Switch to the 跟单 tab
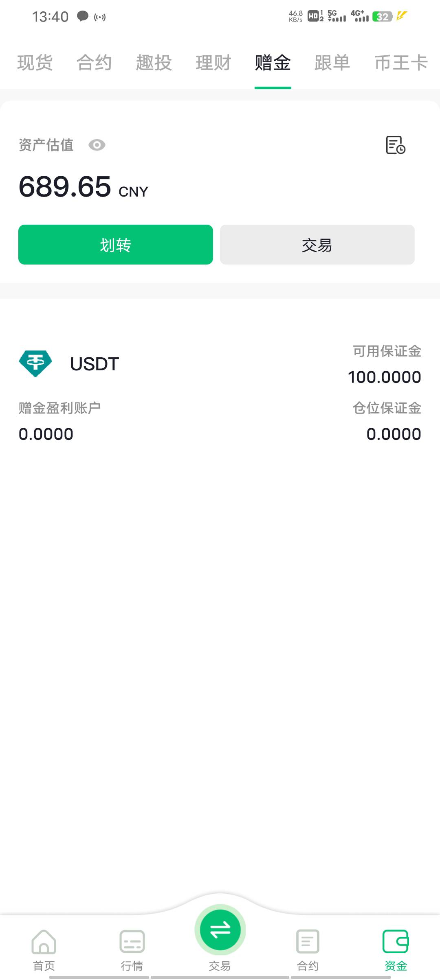This screenshot has height=980, width=440. [332, 63]
